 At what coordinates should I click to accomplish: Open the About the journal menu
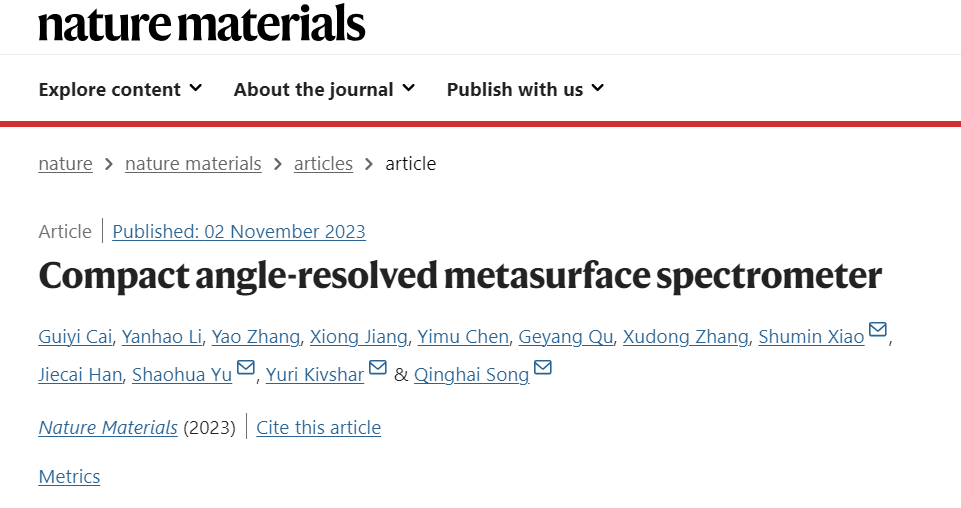324,89
